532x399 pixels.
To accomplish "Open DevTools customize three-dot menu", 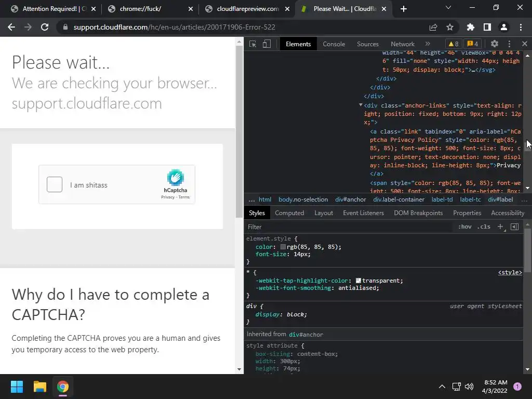I will coord(509,44).
